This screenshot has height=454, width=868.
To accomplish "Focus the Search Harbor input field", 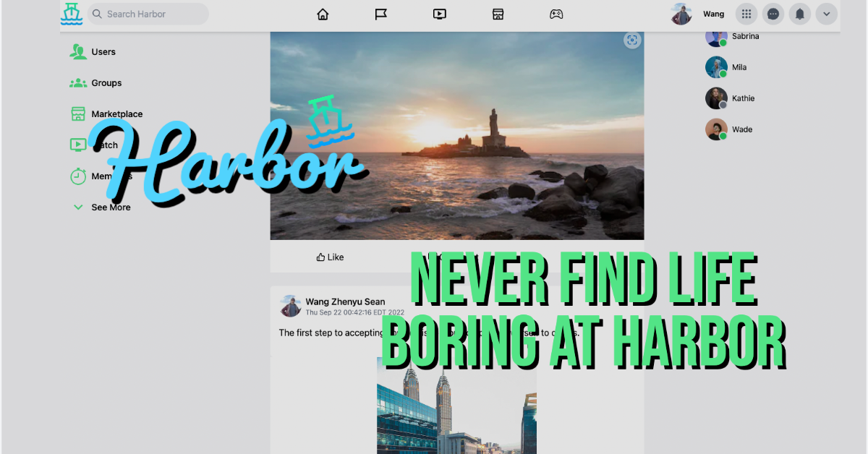I will [148, 14].
